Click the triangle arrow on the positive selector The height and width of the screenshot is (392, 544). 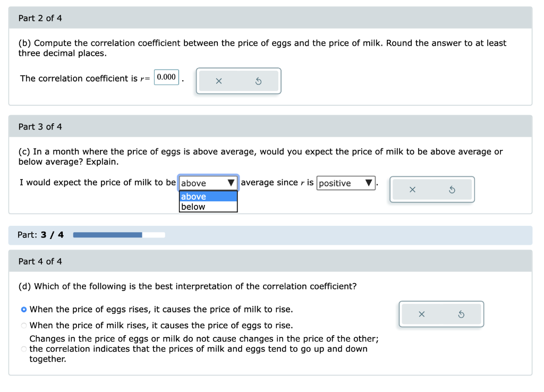pyautogui.click(x=368, y=183)
